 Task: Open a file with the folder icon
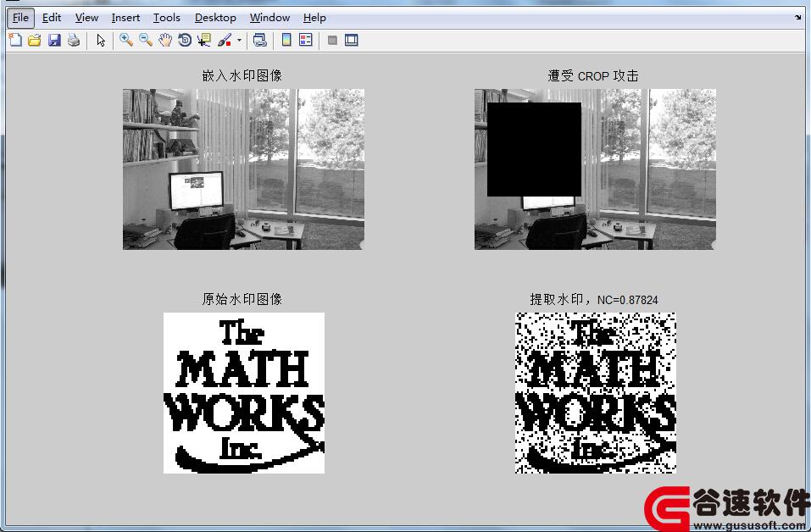click(35, 40)
